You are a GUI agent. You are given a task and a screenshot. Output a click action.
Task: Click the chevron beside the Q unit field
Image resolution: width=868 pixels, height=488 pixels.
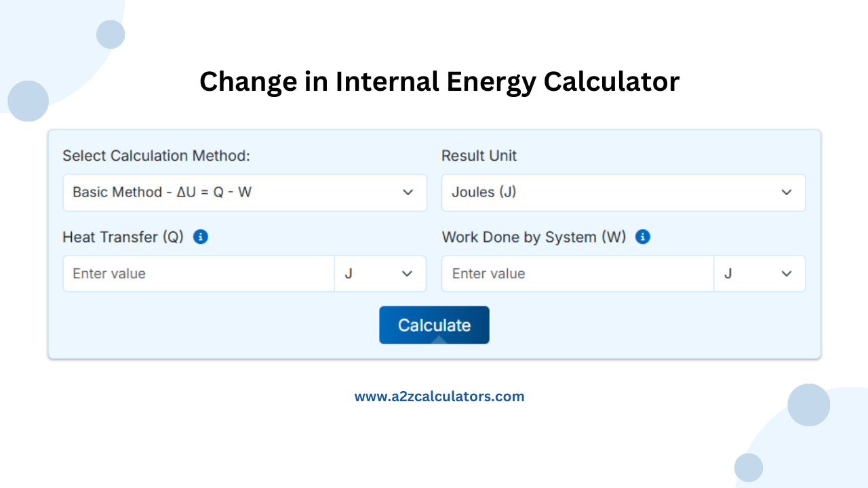coord(408,274)
